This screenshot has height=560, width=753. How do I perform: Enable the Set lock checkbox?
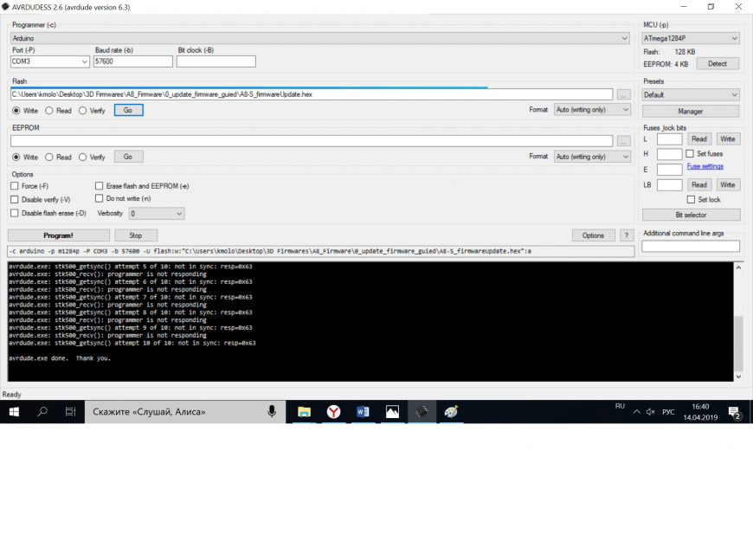coord(691,199)
